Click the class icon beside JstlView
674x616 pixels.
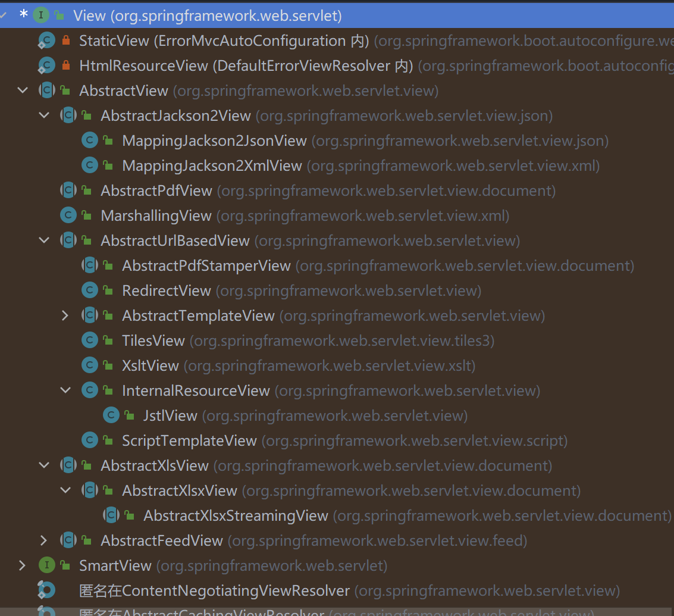click(111, 415)
